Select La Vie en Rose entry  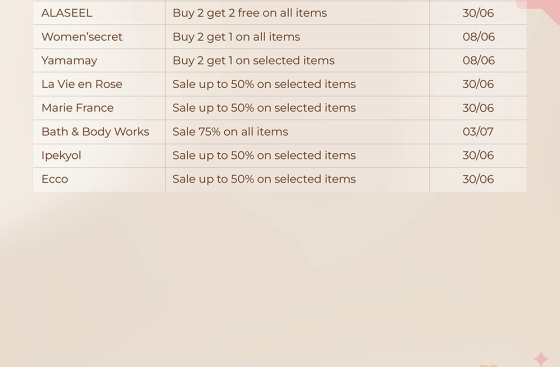coord(82,84)
